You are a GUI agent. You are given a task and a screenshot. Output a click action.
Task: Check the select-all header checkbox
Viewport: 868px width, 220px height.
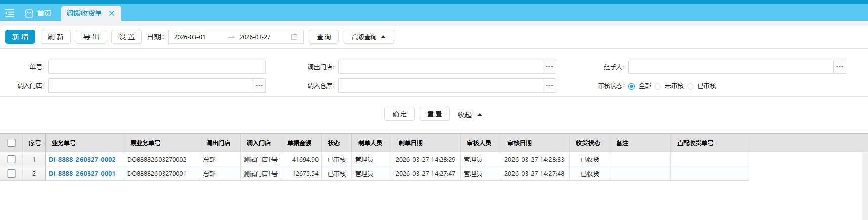click(12, 143)
